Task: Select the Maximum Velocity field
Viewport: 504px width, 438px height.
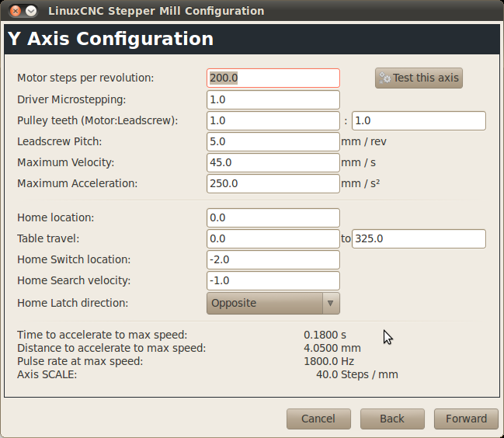Action: coord(273,162)
